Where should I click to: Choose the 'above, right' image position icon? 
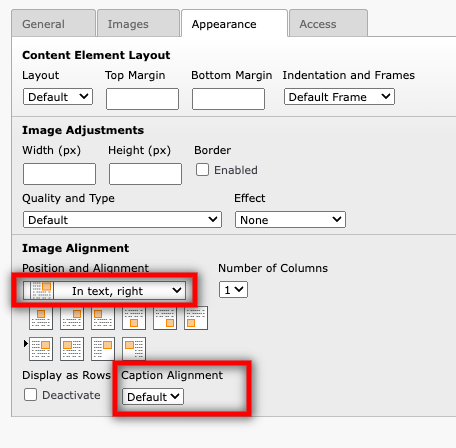pos(72,318)
